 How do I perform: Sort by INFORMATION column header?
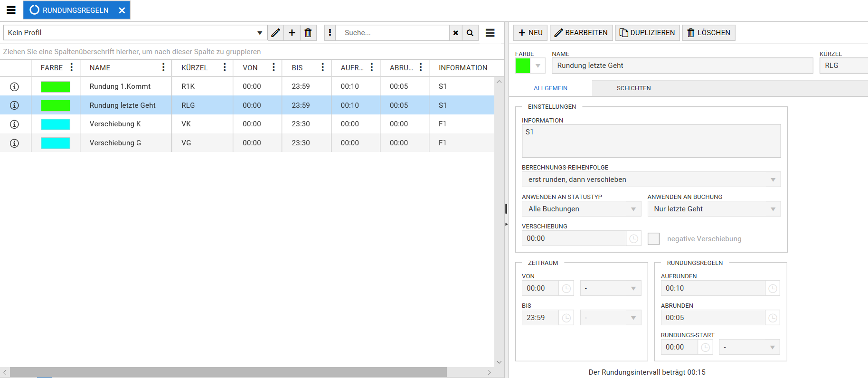tap(463, 68)
